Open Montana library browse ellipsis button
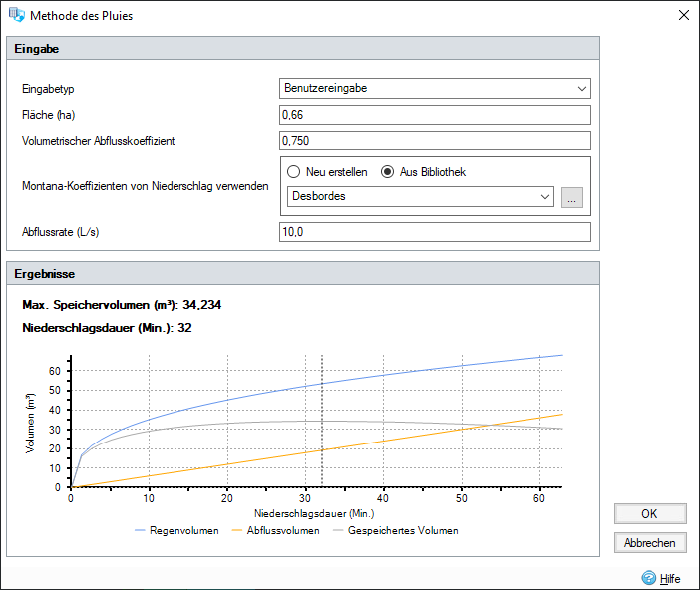Image resolution: width=700 pixels, height=590 pixels. 572,197
